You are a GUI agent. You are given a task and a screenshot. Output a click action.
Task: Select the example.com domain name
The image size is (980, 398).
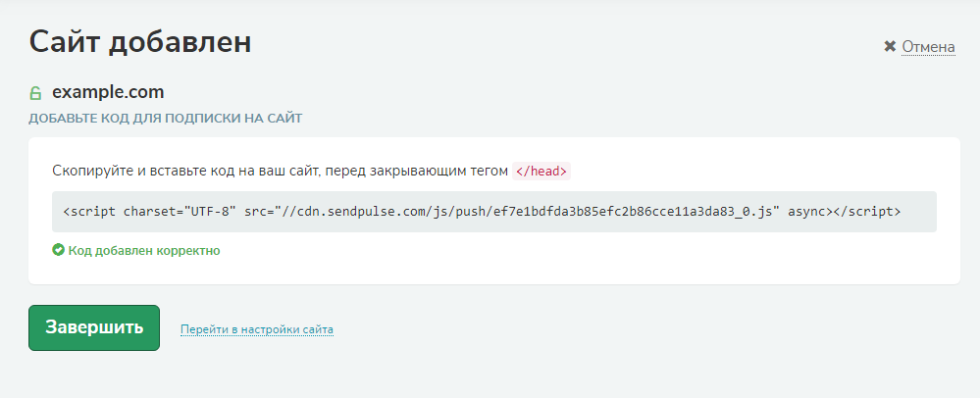[x=108, y=92]
